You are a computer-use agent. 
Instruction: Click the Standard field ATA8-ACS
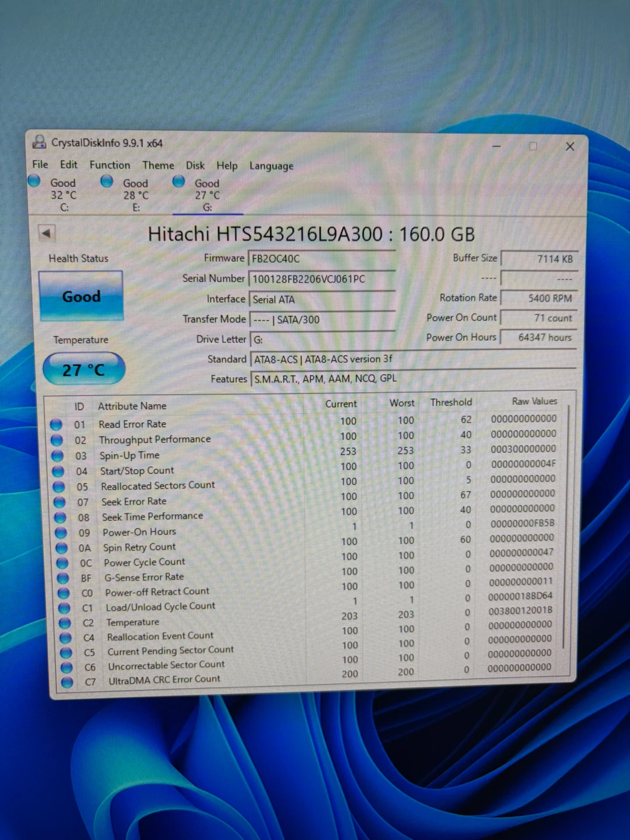(x=413, y=359)
